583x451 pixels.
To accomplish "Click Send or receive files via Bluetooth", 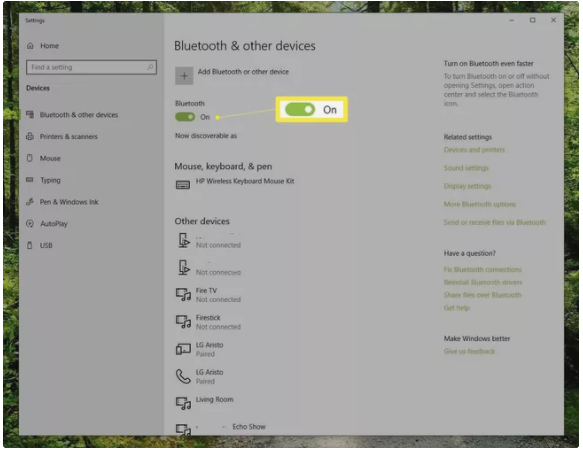I will tap(495, 222).
